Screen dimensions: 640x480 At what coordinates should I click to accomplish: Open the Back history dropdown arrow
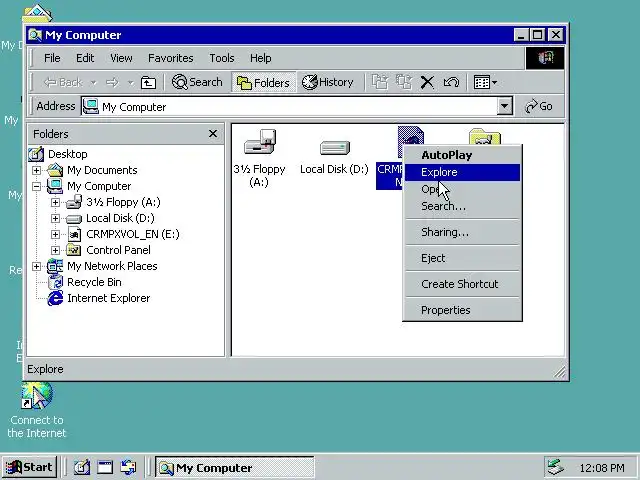pyautogui.click(x=93, y=83)
